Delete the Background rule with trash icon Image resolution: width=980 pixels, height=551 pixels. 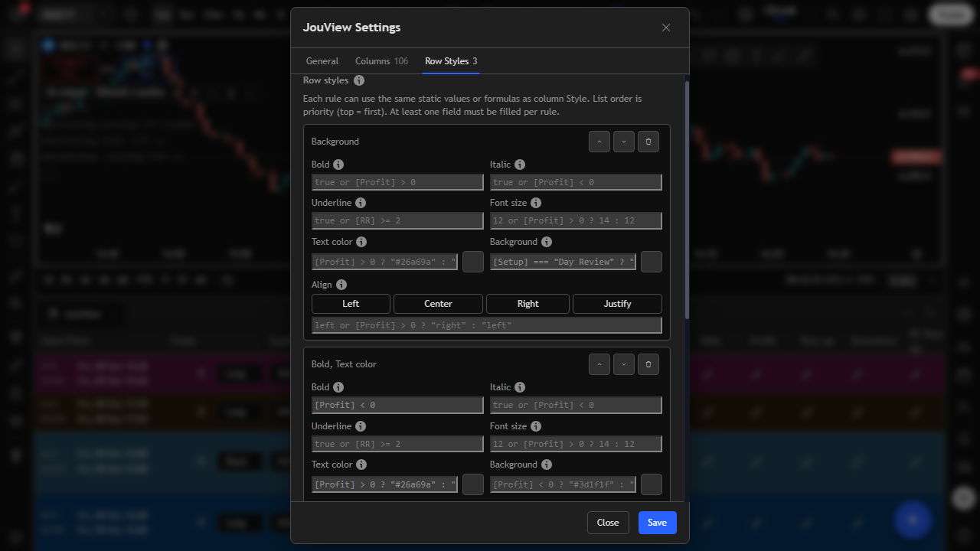[648, 142]
